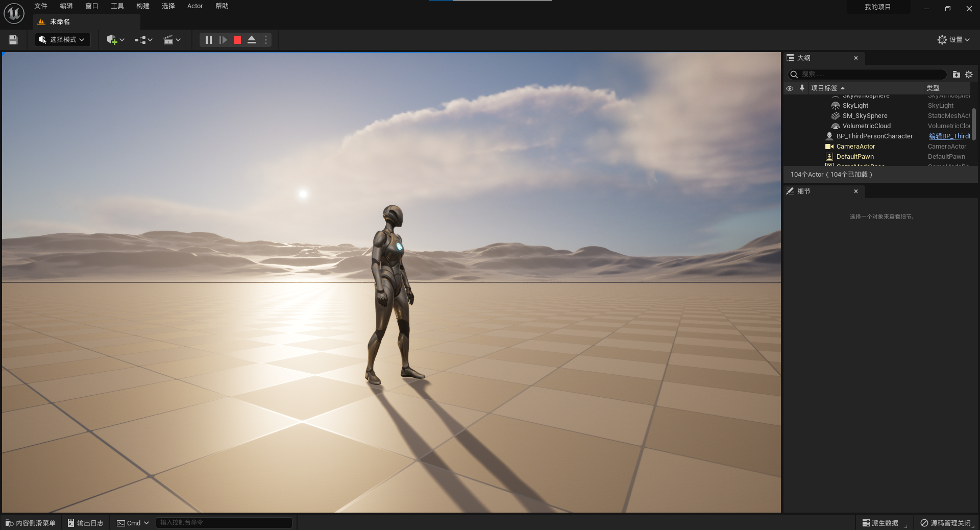Open the cinematics clapperboard dropdown
Screen dimensions: 980x530
pos(171,40)
